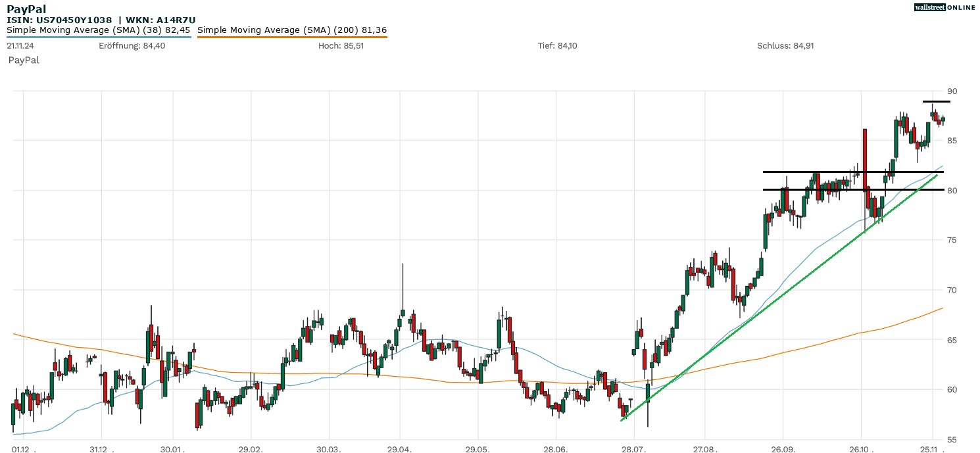Image resolution: width=980 pixels, height=453 pixels.
Task: Click the 26.09. date label on x-axis
Action: (x=783, y=449)
